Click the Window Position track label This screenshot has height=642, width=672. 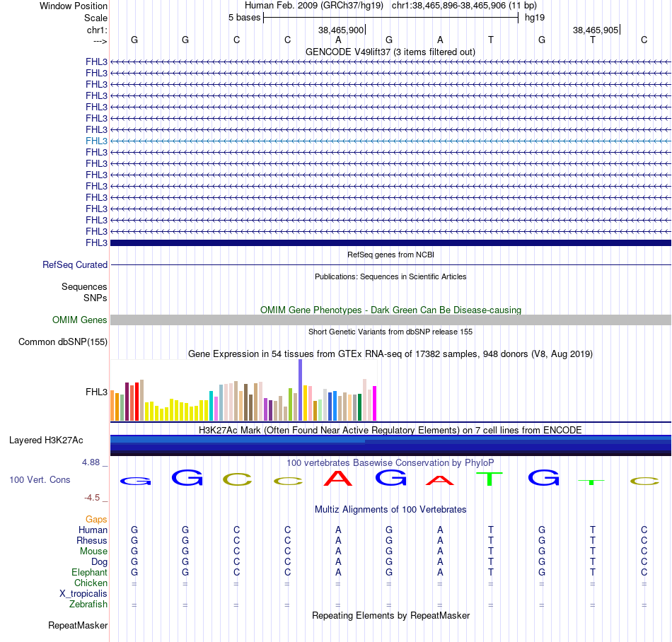point(74,6)
